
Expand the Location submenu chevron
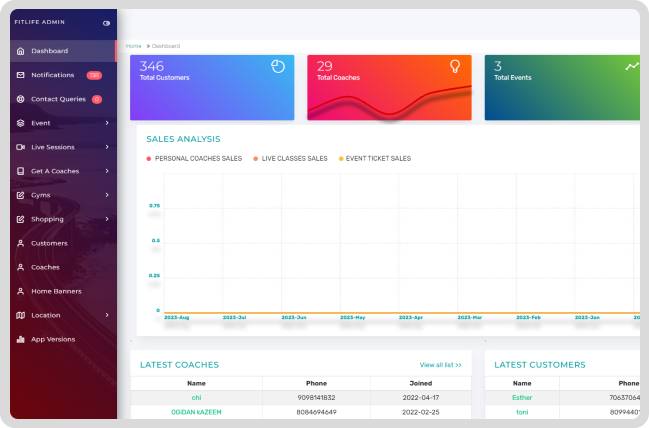coord(107,315)
